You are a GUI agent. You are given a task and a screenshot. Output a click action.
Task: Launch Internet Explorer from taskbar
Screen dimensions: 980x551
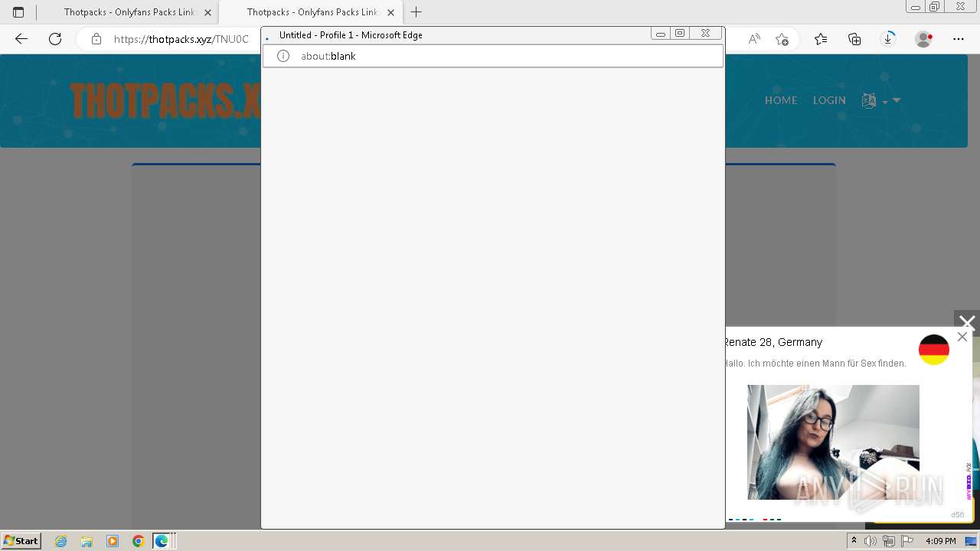pyautogui.click(x=61, y=541)
